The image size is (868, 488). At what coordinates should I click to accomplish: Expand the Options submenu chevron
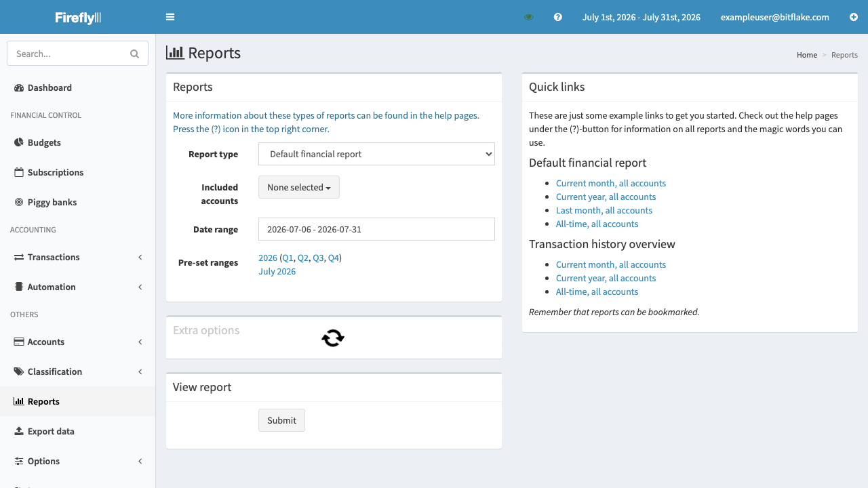[140, 461]
